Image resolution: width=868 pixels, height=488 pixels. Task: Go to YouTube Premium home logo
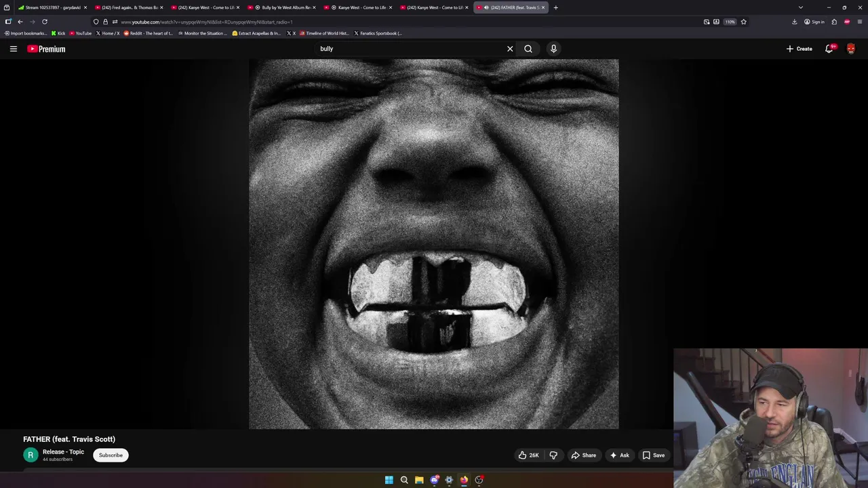coord(46,49)
